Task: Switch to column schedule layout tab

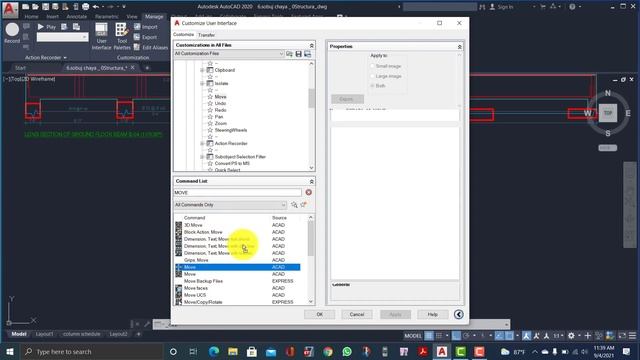Action: pyautogui.click(x=81, y=334)
